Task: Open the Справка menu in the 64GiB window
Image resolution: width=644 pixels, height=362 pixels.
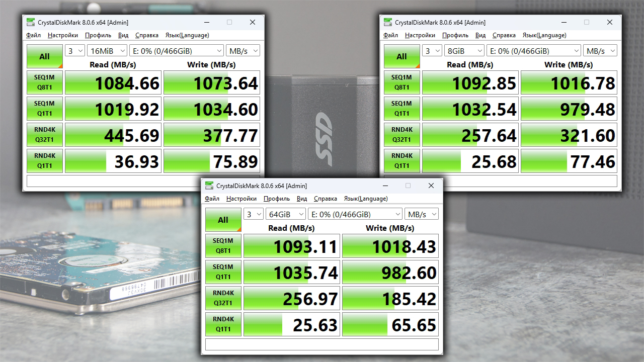Action: pyautogui.click(x=326, y=199)
